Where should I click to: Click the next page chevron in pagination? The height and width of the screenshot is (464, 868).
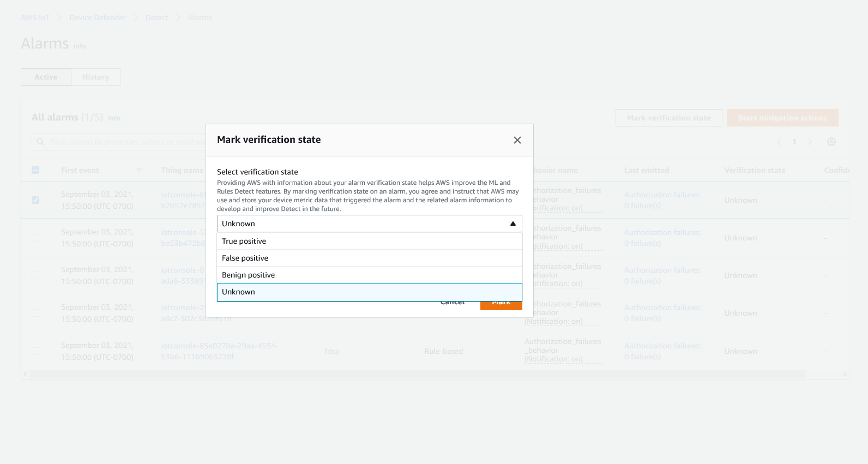810,142
